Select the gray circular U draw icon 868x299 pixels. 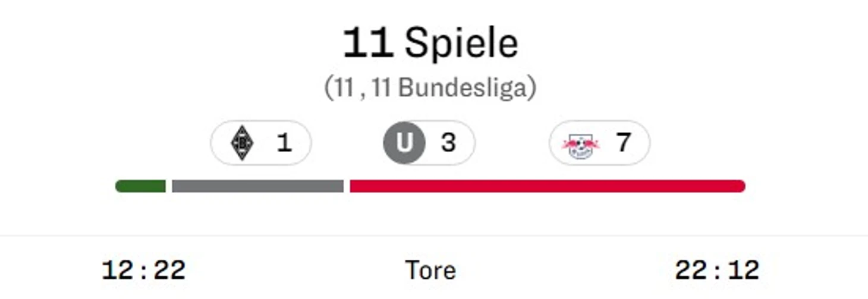click(404, 143)
